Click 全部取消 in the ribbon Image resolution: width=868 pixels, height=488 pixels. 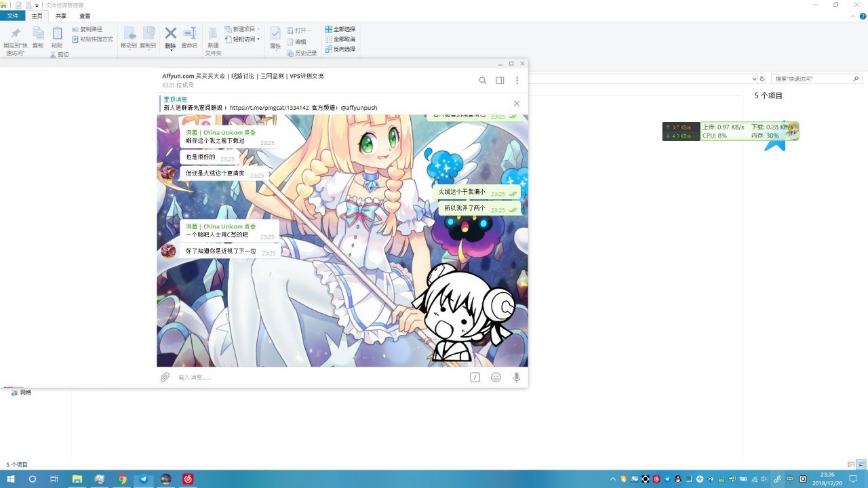340,39
